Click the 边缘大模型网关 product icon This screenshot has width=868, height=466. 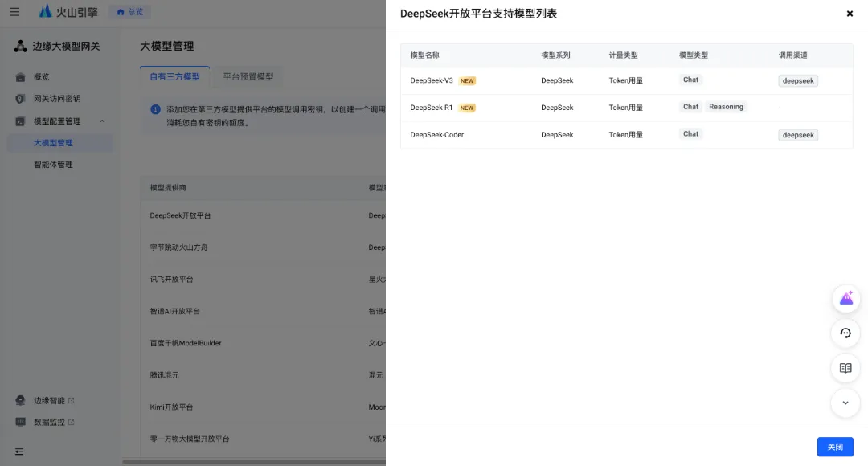[x=20, y=47]
